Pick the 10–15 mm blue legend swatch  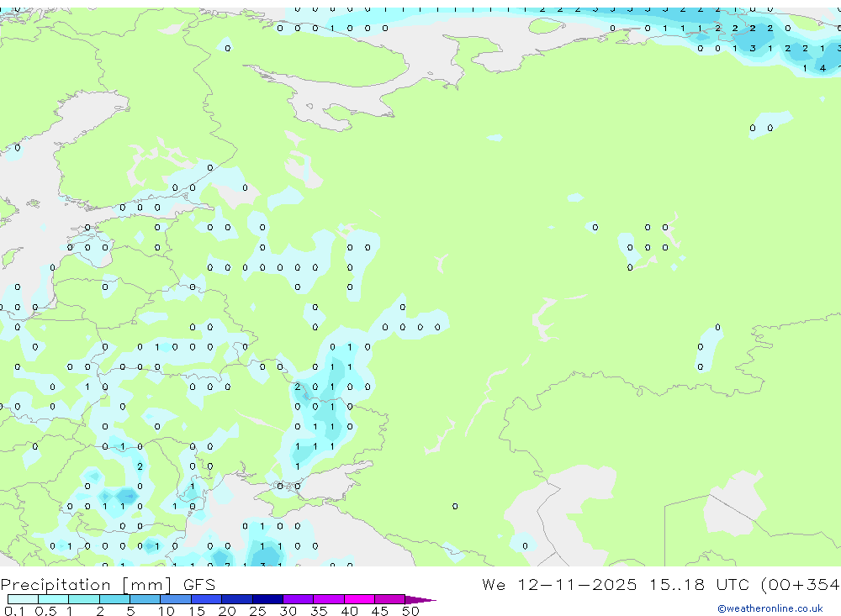(x=176, y=599)
